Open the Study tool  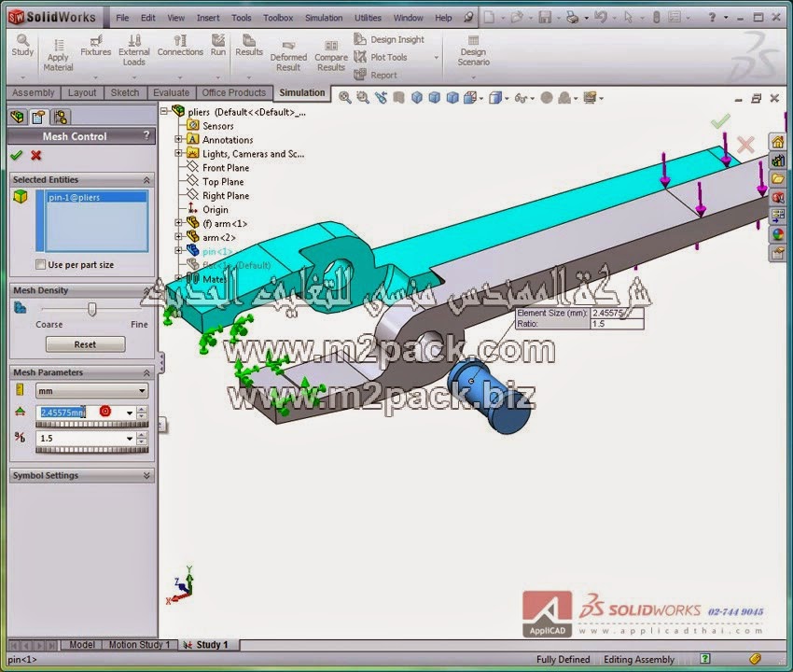coord(22,46)
